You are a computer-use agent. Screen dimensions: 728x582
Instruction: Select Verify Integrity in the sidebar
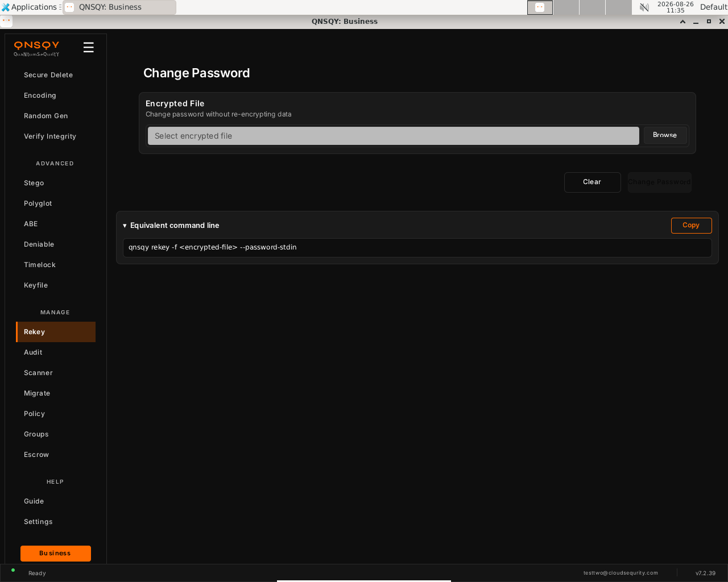tap(56, 136)
